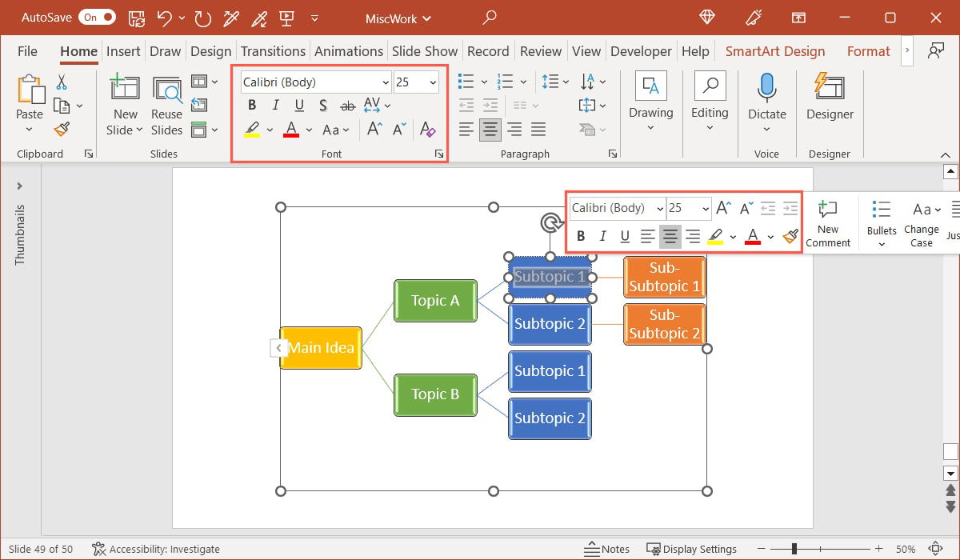Clear all formatting with the eraser icon
The image size is (960, 560).
coord(427,130)
